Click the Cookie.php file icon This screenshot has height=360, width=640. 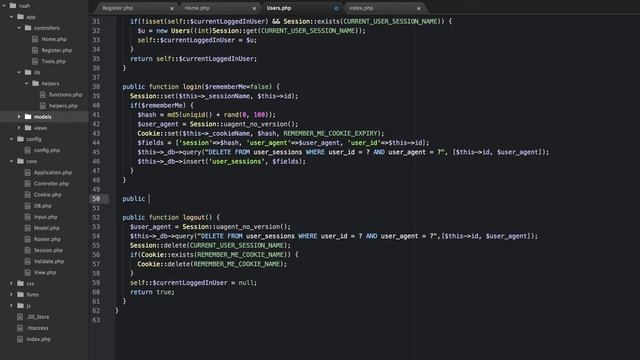click(x=28, y=195)
